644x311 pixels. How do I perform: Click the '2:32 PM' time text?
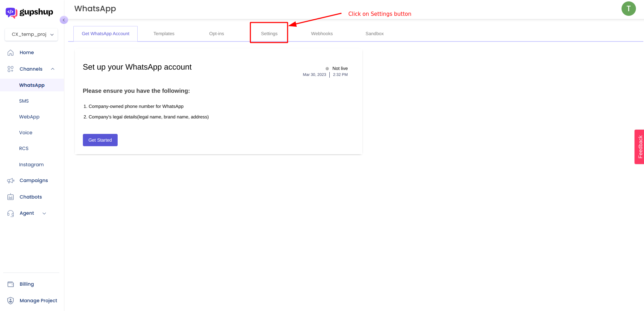pos(340,74)
